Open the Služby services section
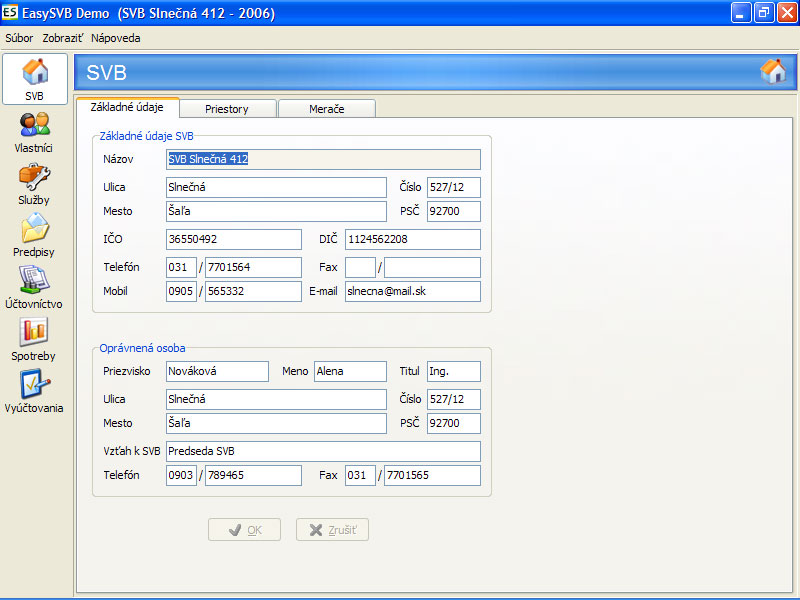Screen dimensions: 800x600 [34, 185]
